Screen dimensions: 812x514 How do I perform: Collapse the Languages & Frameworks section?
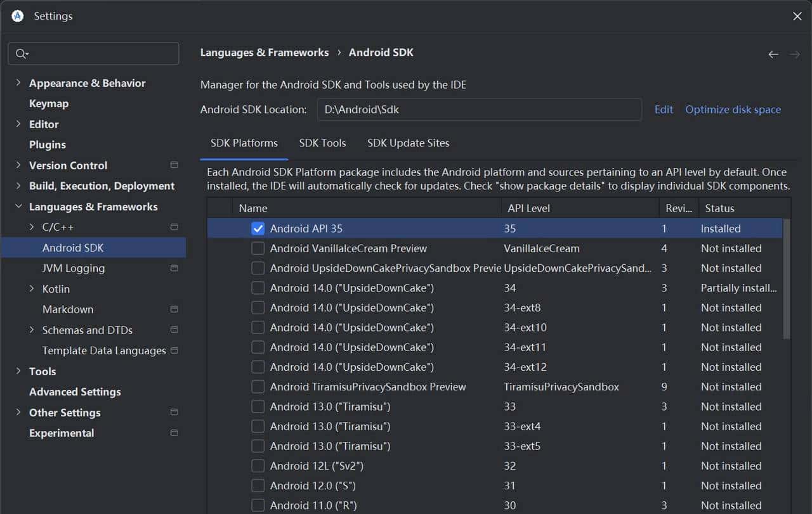[x=18, y=207]
